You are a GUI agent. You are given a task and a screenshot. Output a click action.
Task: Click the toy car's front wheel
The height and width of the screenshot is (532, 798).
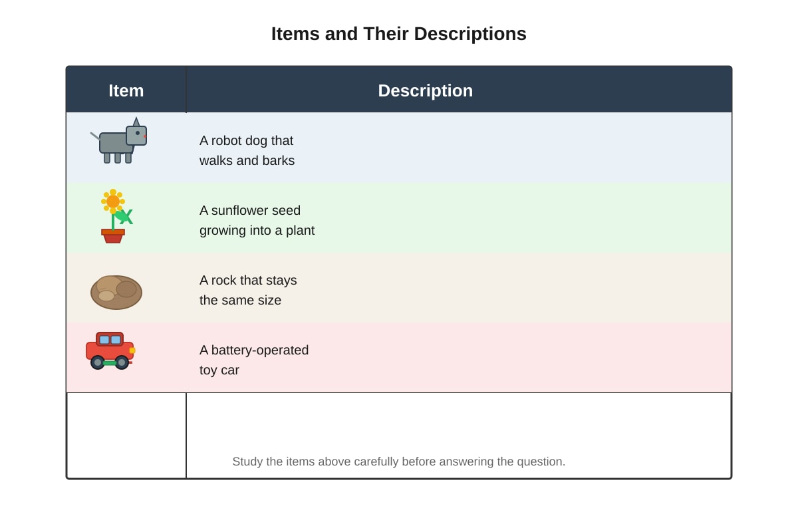point(122,362)
